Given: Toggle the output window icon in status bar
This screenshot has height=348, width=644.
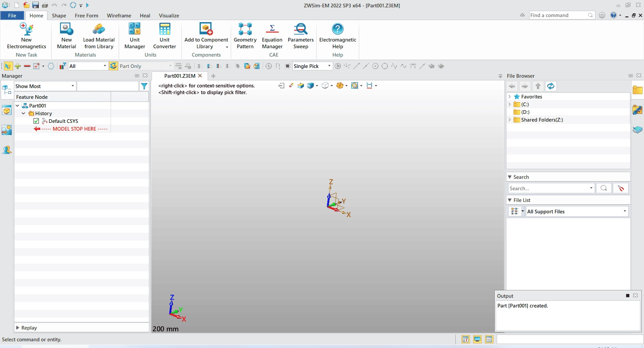Looking at the screenshot, I should click(x=489, y=339).
